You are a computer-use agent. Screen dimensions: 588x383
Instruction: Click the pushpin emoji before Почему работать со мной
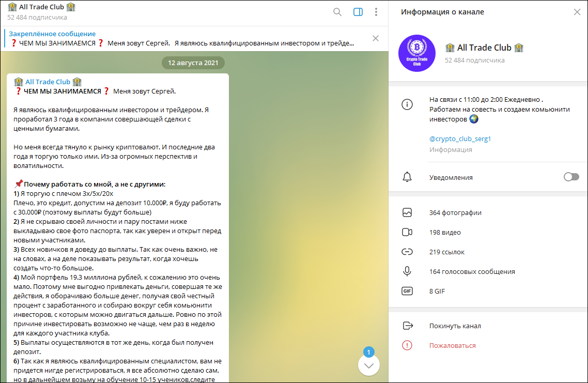19,184
